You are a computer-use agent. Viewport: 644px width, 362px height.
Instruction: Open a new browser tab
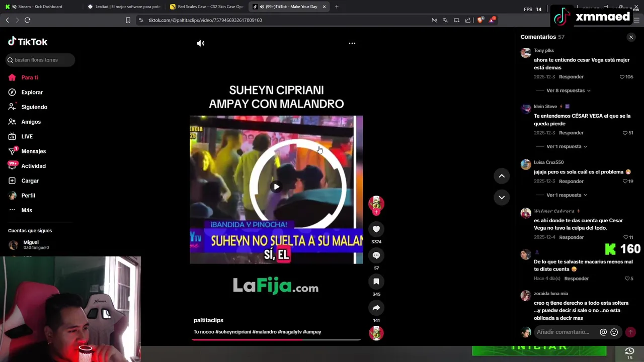click(337, 7)
